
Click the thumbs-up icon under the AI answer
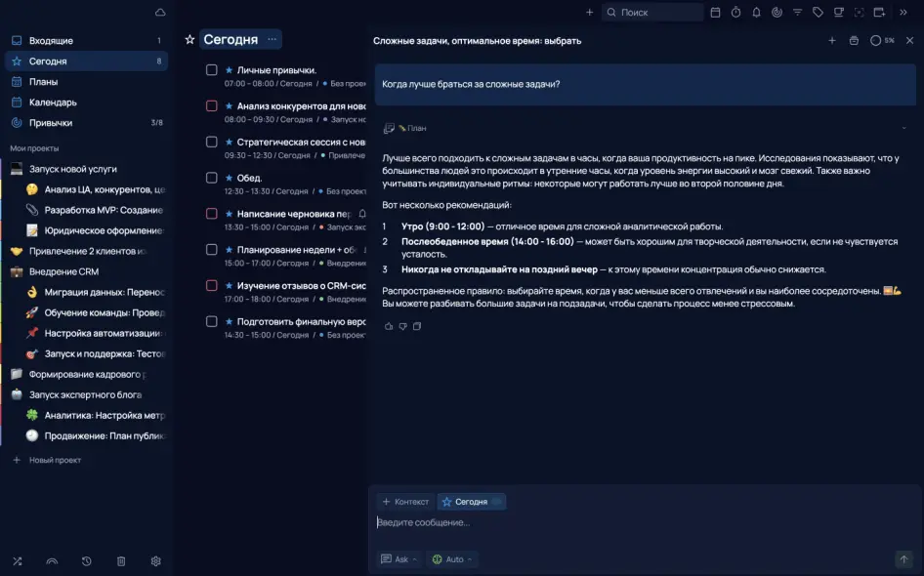389,326
